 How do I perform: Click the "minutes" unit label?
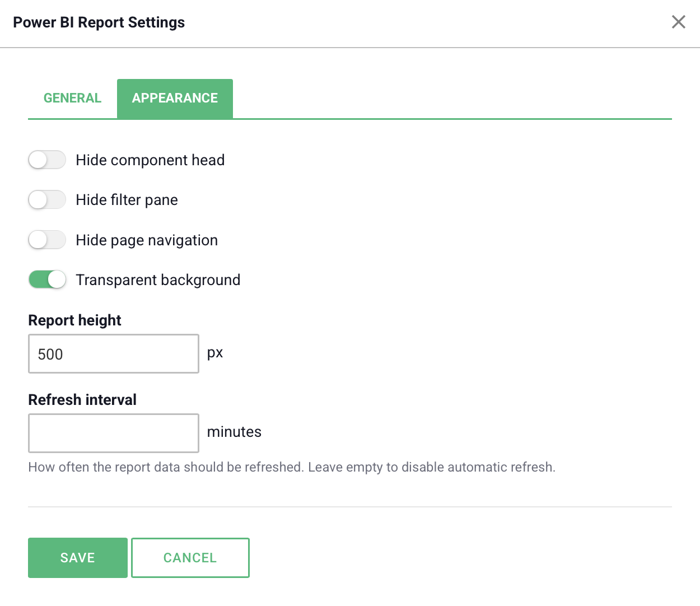[234, 432]
